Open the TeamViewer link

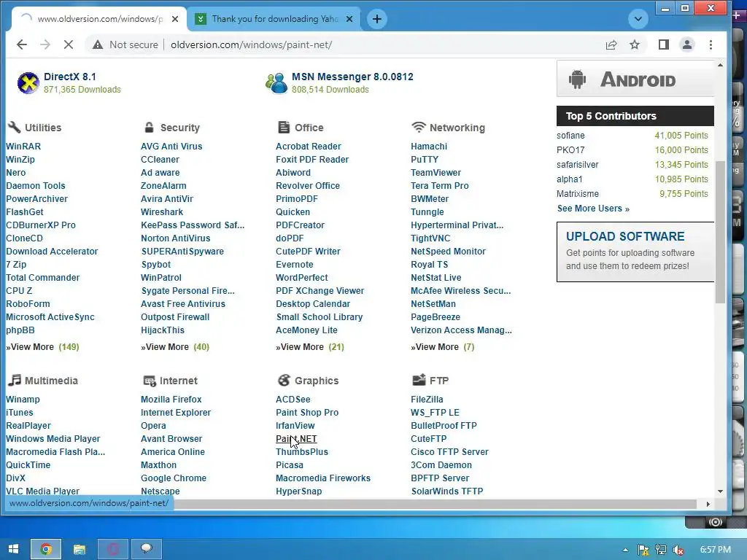[x=436, y=172]
